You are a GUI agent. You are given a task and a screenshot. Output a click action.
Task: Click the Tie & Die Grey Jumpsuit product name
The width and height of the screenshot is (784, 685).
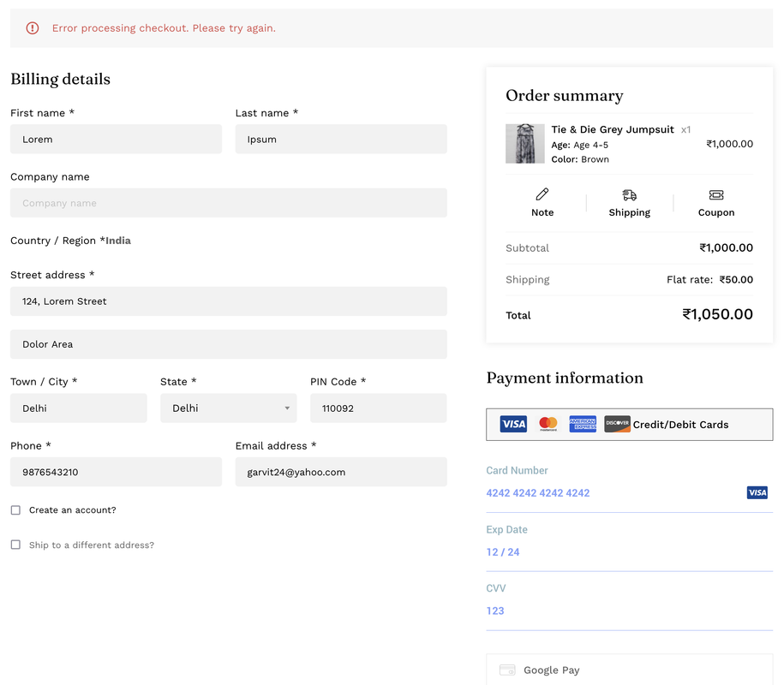(613, 129)
